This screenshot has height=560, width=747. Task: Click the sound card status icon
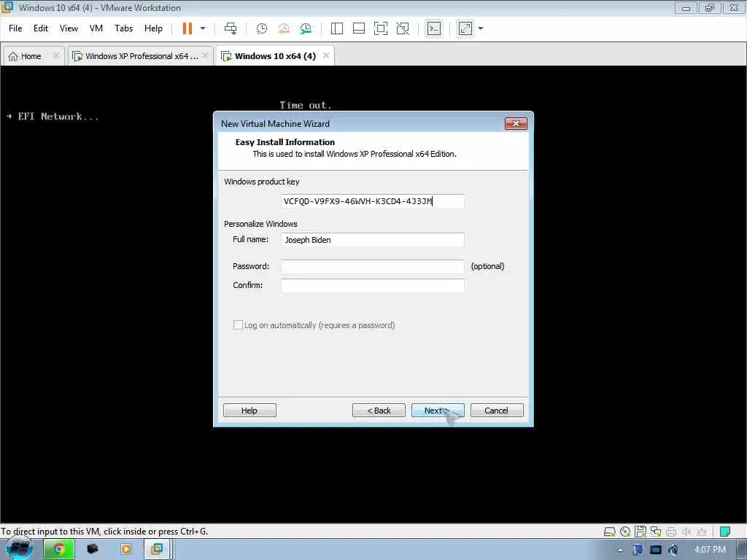[686, 532]
